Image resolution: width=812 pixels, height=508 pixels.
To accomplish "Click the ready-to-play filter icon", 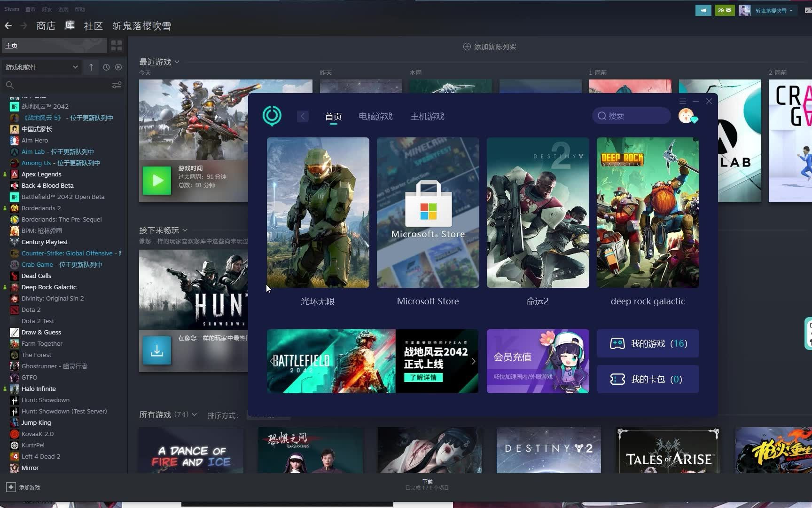I will 118,67.
